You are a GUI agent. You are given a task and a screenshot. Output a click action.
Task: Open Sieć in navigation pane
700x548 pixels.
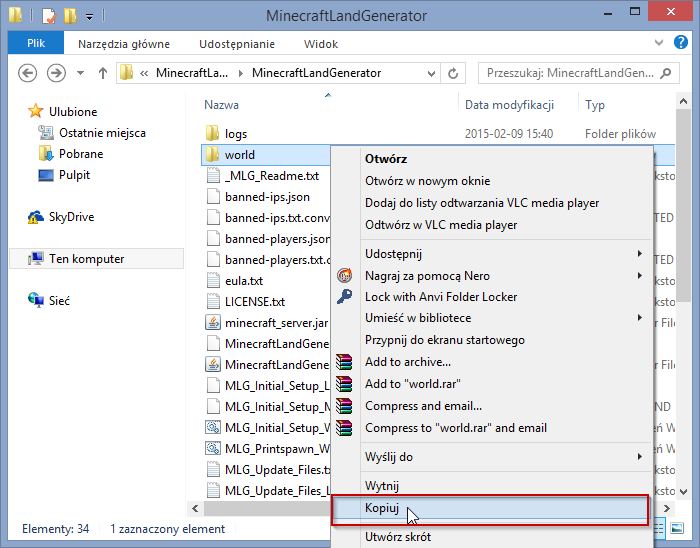[59, 301]
